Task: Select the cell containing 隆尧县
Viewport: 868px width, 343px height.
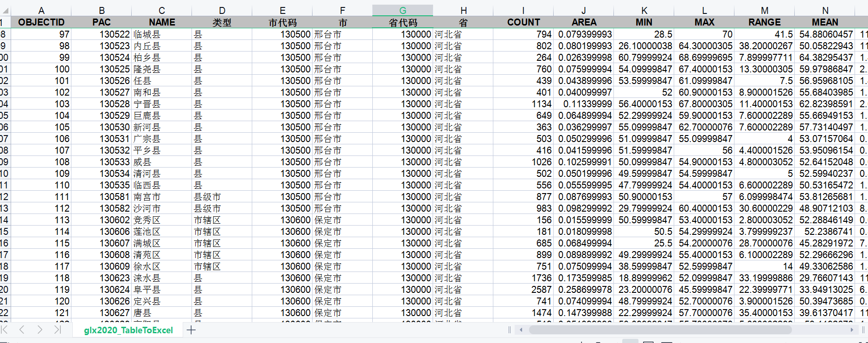Action: 162,69
